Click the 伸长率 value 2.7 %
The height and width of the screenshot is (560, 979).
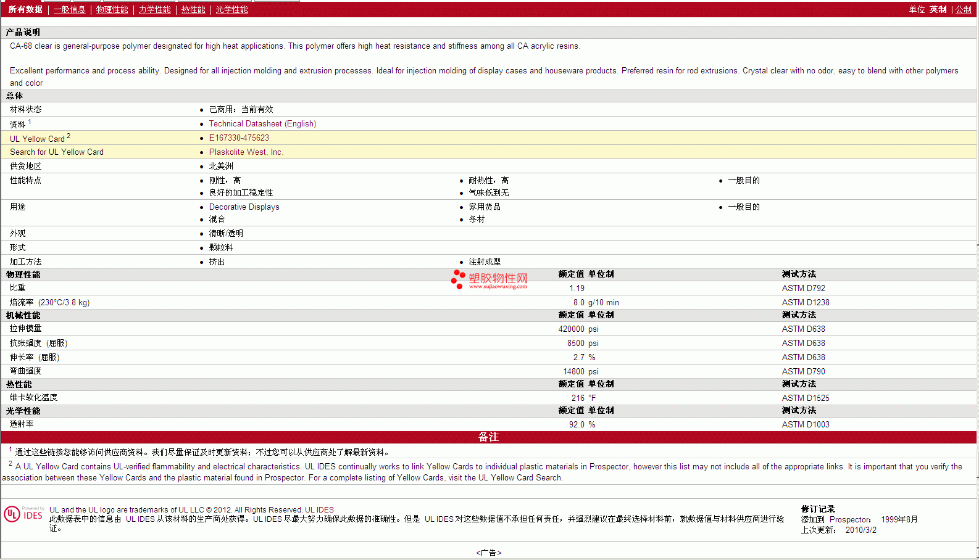click(x=584, y=357)
